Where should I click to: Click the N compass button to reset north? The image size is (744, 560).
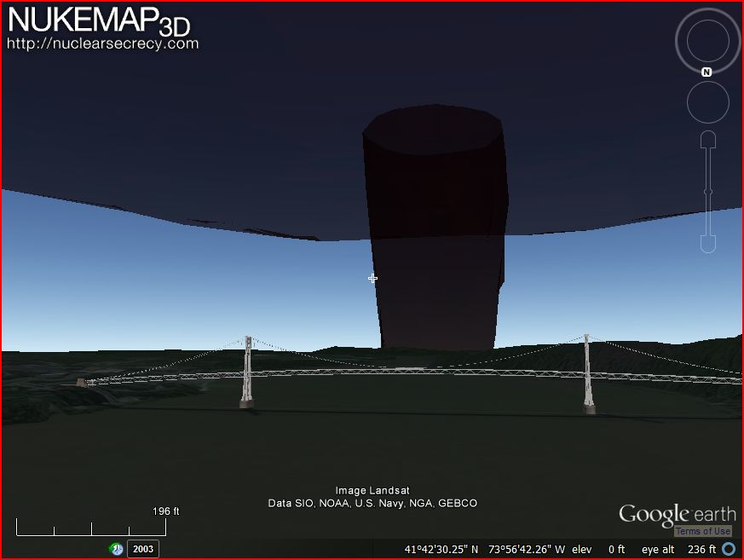(x=706, y=72)
